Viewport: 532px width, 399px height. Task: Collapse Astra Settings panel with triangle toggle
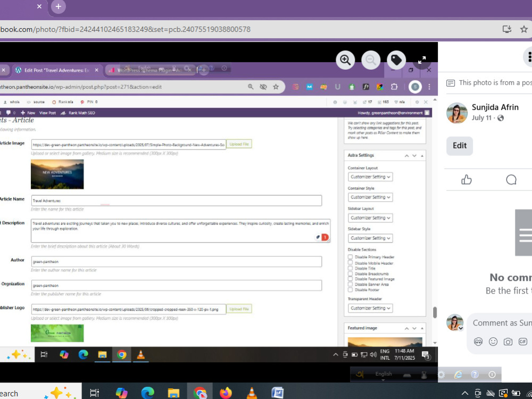coord(422,156)
